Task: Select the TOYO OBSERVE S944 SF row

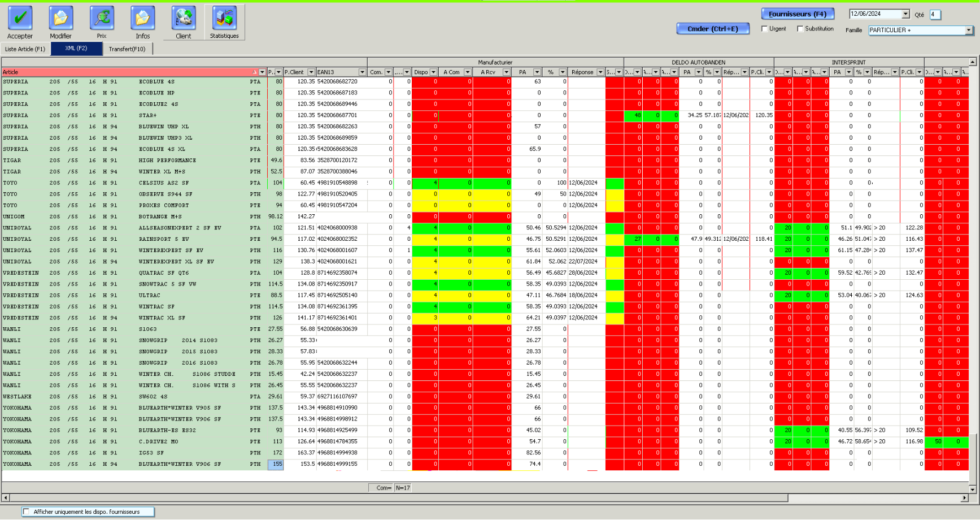Action: click(485, 194)
